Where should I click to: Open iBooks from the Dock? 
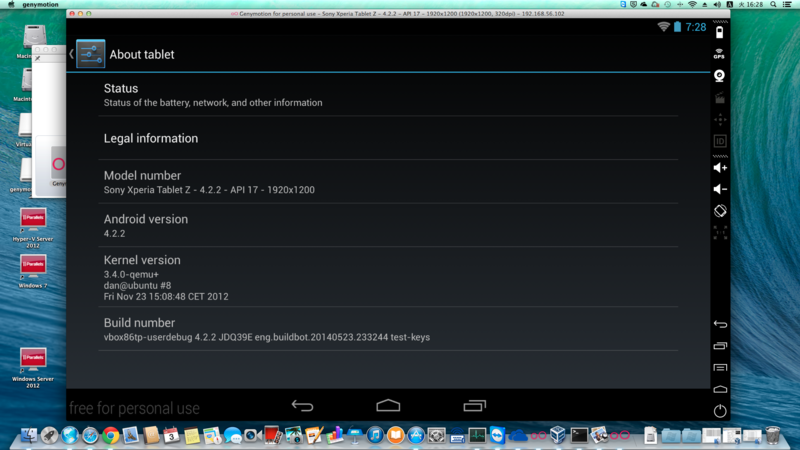[x=395, y=435]
